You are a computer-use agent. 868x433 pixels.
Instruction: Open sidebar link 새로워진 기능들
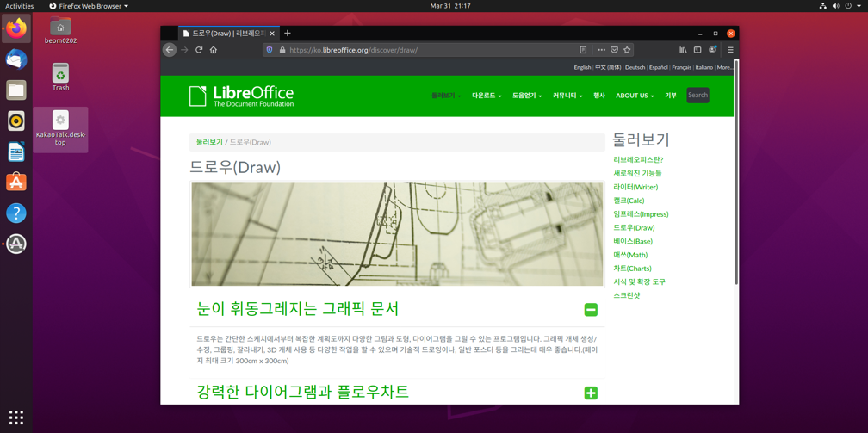tap(637, 173)
